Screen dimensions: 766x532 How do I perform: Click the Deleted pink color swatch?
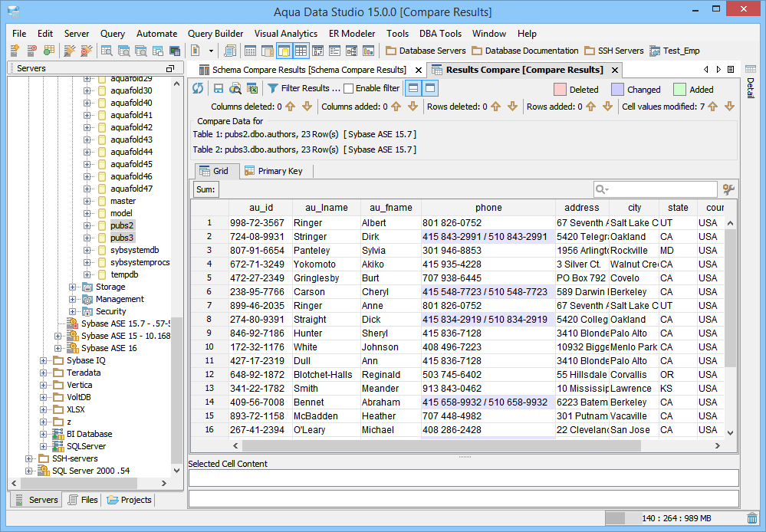[x=560, y=90]
